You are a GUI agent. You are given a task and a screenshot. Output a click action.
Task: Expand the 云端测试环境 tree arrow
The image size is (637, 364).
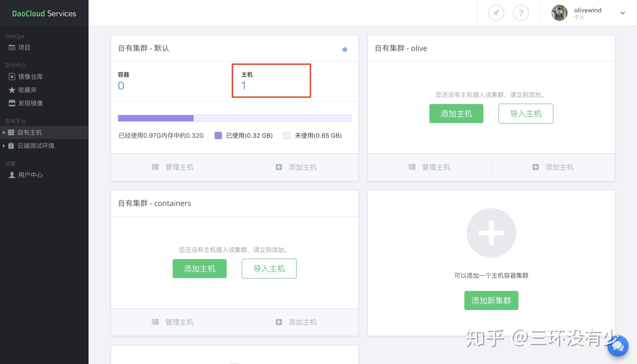pyautogui.click(x=4, y=146)
